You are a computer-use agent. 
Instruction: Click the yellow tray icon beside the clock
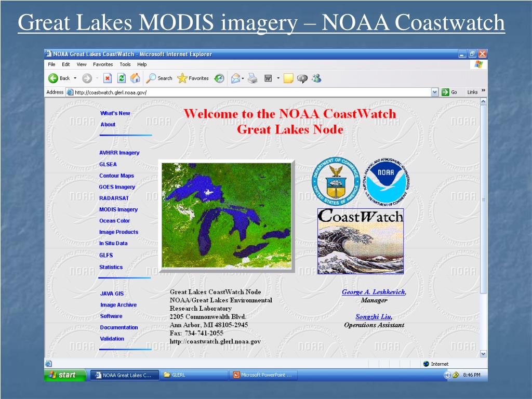456,375
